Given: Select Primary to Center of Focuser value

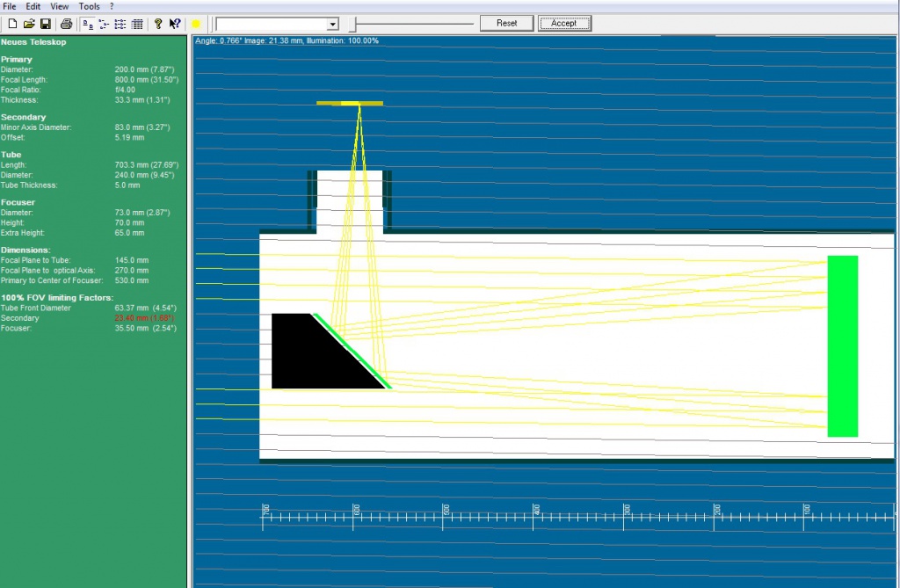Looking at the screenshot, I should (x=132, y=280).
